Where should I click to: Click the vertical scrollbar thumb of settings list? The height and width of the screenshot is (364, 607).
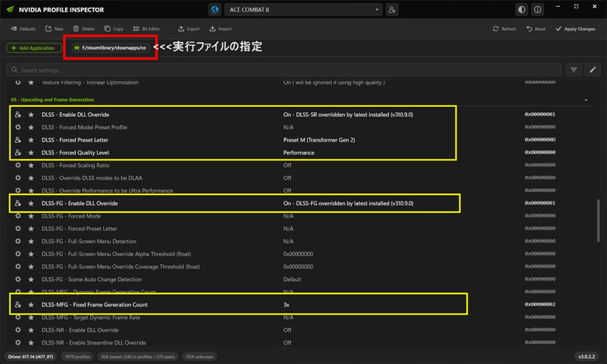coord(599,221)
